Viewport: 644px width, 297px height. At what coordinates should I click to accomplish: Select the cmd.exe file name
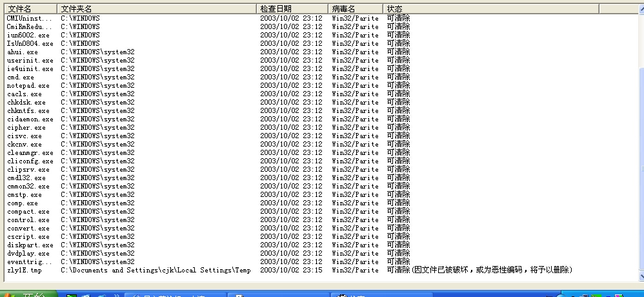click(x=21, y=77)
